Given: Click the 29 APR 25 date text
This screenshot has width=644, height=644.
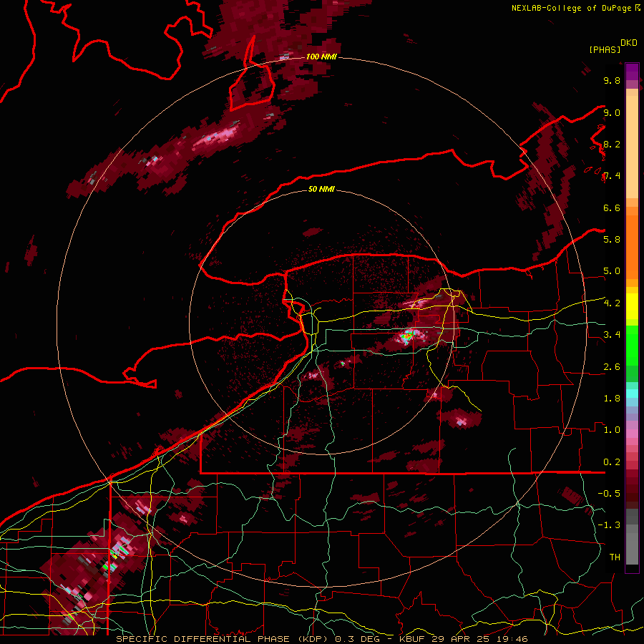Looking at the screenshot, I should click(460, 639).
